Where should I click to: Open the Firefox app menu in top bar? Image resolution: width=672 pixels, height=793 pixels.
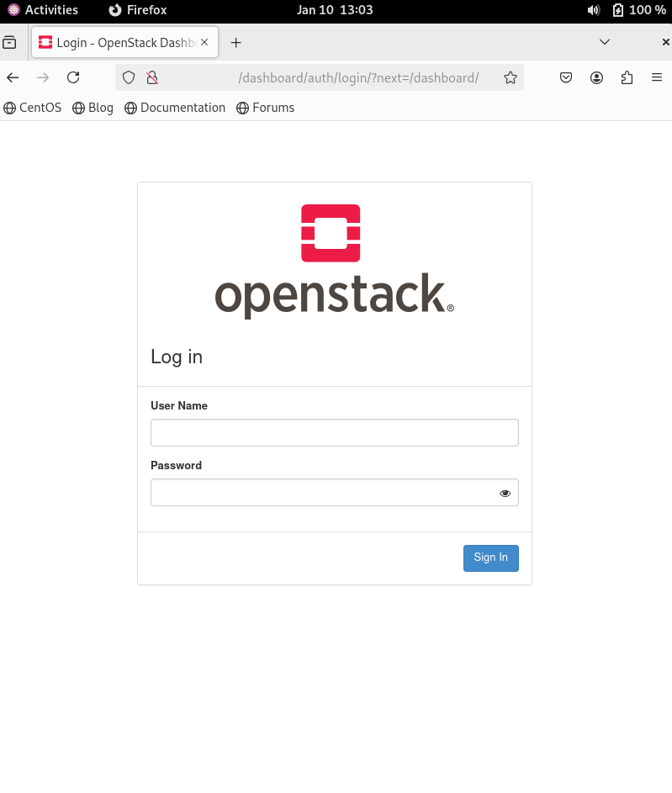point(138,10)
